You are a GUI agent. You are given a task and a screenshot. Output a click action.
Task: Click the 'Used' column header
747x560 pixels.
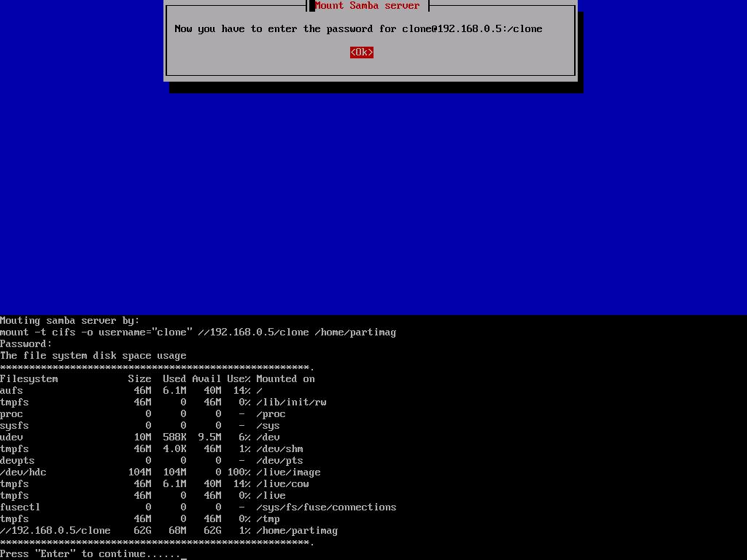pos(174,379)
